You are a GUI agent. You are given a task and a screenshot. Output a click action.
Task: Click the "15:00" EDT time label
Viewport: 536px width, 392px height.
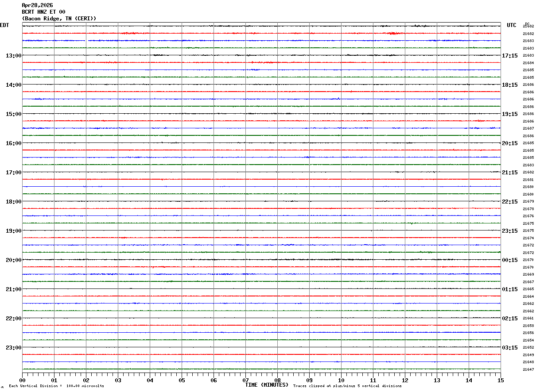13,114
